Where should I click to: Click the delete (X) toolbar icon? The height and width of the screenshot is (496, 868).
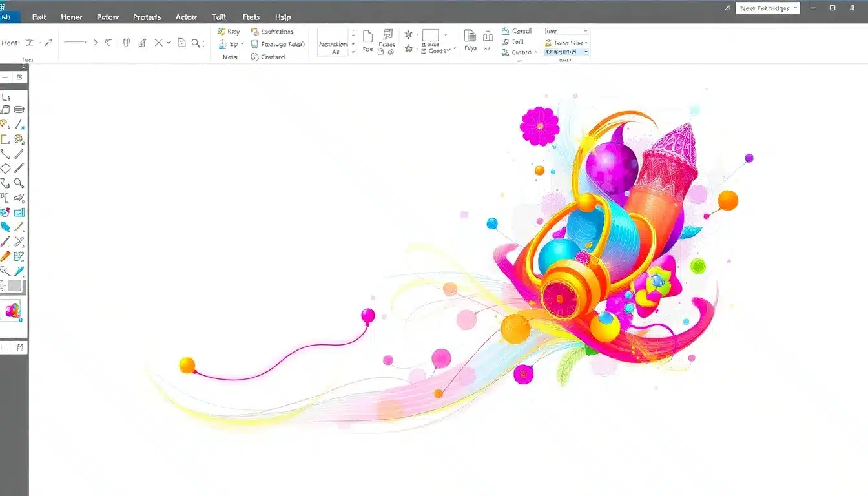(159, 42)
